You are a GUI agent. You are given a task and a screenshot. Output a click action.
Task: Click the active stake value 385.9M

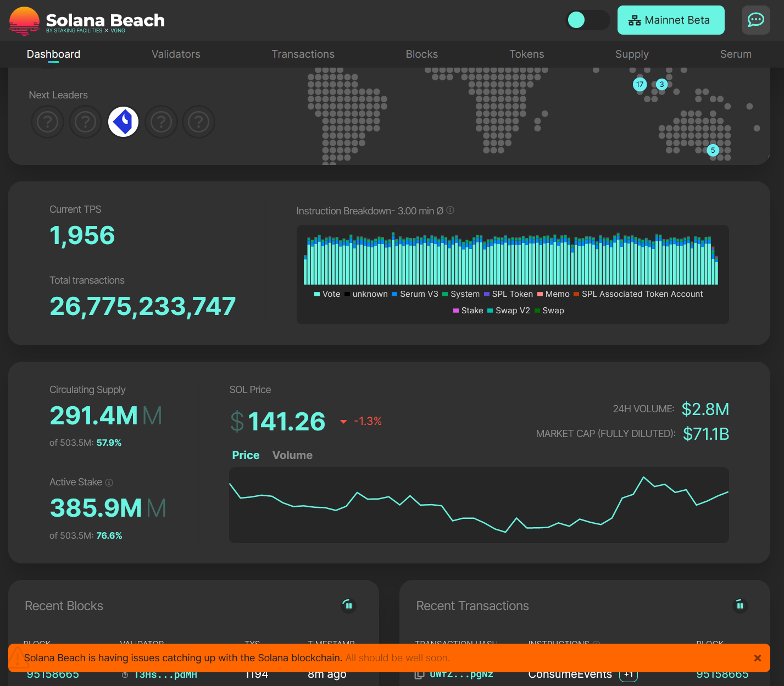[x=96, y=508]
